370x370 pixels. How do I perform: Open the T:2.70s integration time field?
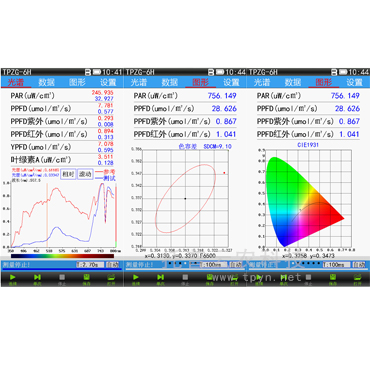pos(90,265)
